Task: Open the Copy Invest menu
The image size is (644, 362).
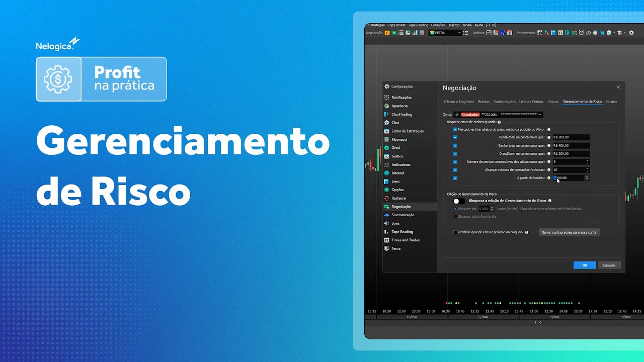Action: click(x=396, y=25)
